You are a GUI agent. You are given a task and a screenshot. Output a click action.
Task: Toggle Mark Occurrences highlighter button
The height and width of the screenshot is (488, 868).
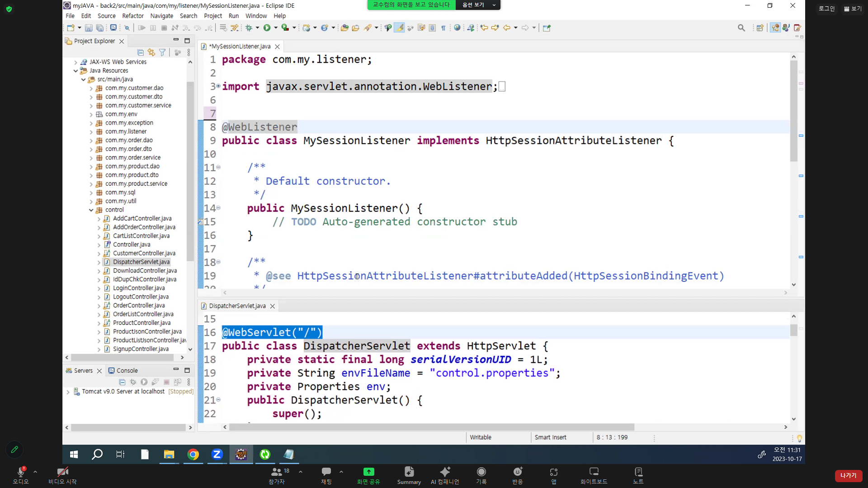[399, 28]
